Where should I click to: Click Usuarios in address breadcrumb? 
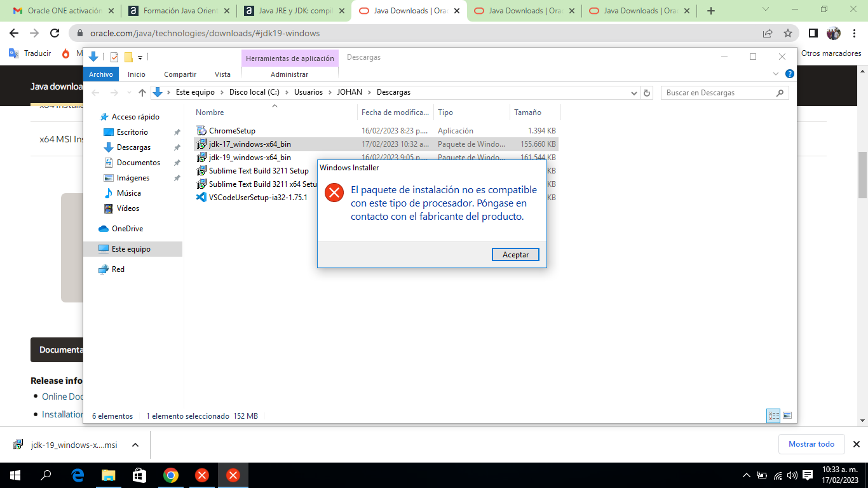308,92
